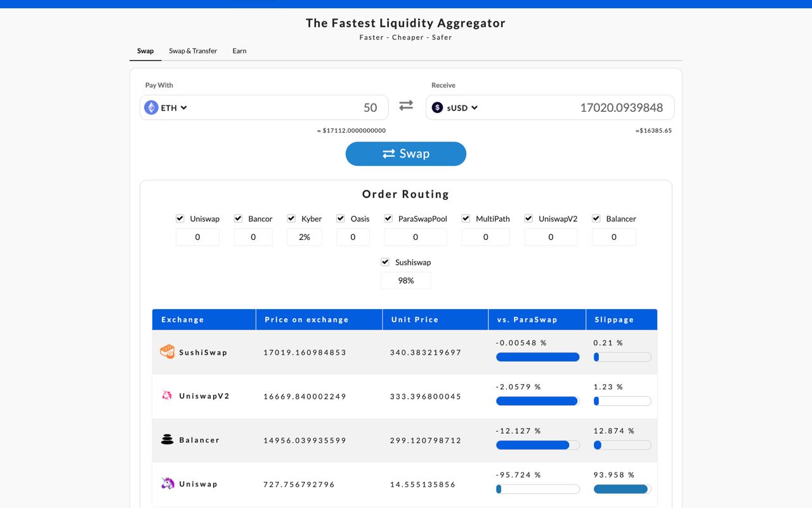Uncheck the Uniswap routing checkbox
This screenshot has height=508, width=812.
click(180, 218)
